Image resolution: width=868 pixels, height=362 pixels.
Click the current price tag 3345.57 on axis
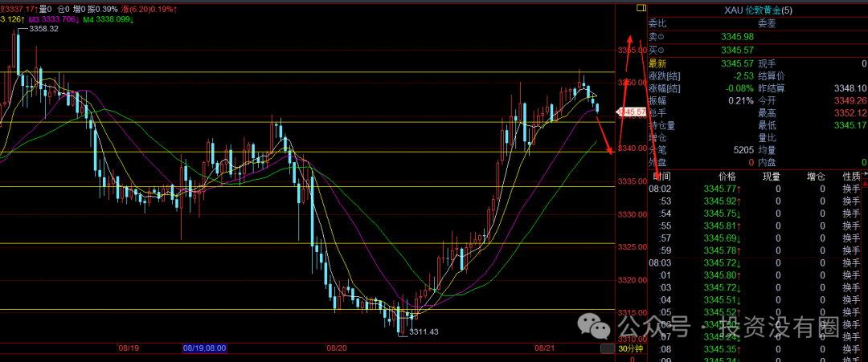pyautogui.click(x=632, y=112)
